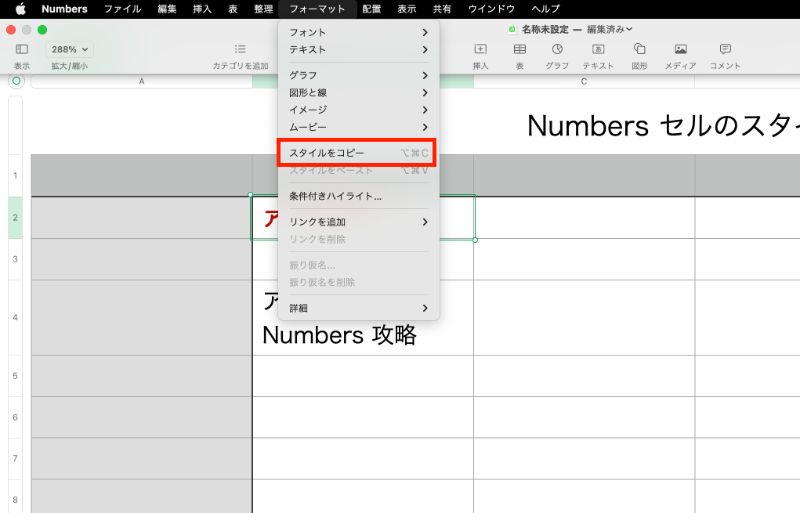Choose スタイルをコピー menu item
This screenshot has height=513, width=800.
pos(357,153)
